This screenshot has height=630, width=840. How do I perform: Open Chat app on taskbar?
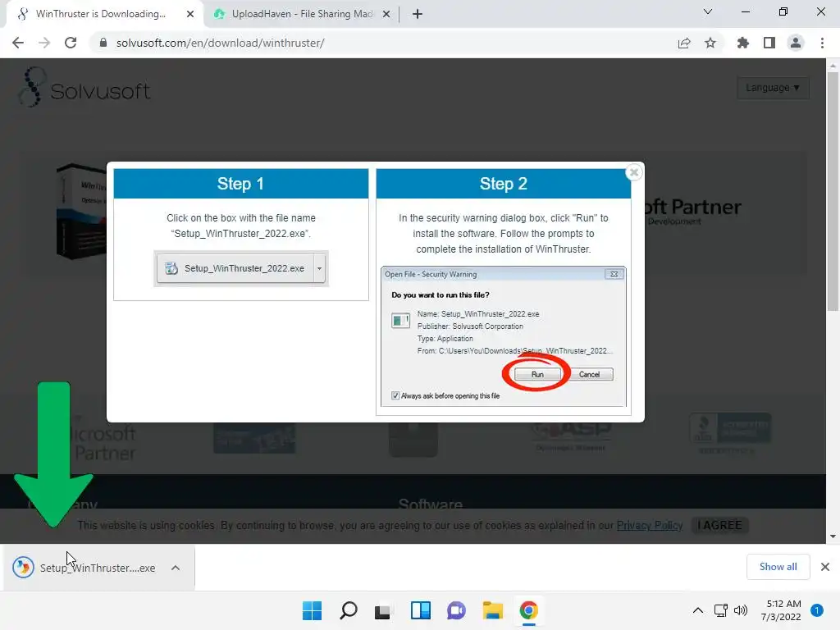point(456,610)
